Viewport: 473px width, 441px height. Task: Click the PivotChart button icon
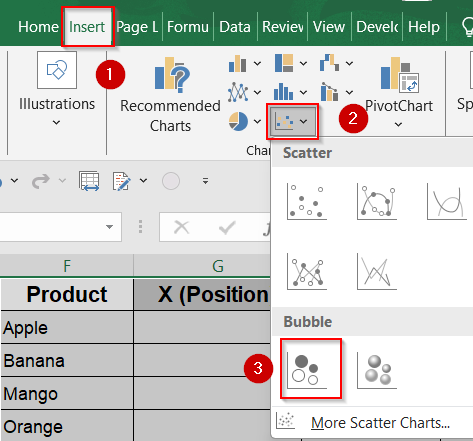click(399, 75)
